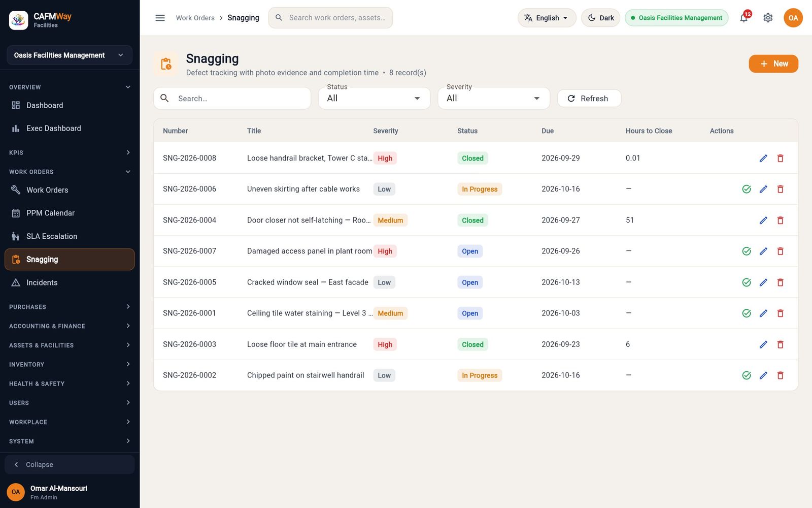Viewport: 812px width, 508px height.
Task: Create a New snag record
Action: coord(773,64)
